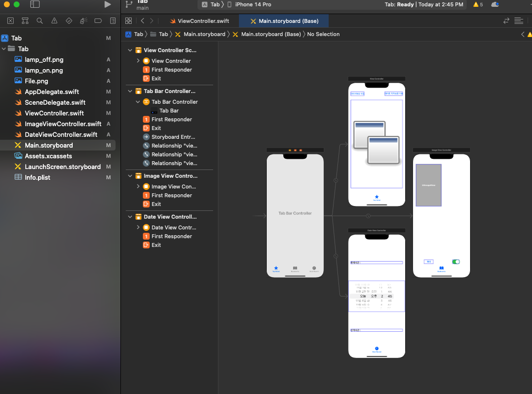Viewport: 532px width, 394px height.
Task: Run the project with the play button
Action: 108,4
